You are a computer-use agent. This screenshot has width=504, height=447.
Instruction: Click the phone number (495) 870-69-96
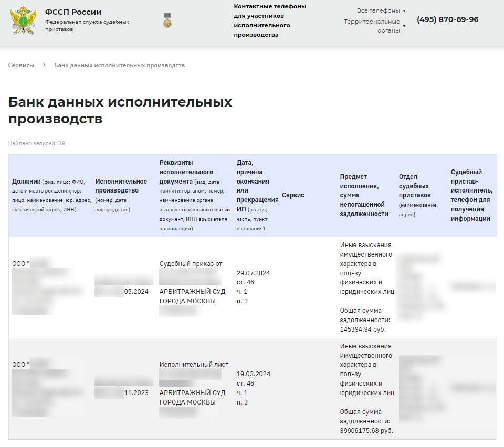point(447,19)
